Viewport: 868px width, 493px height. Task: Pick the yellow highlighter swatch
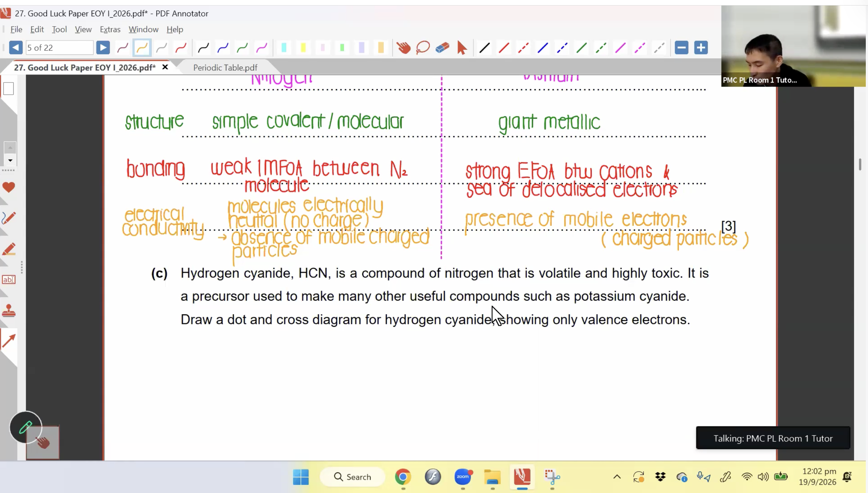(303, 48)
